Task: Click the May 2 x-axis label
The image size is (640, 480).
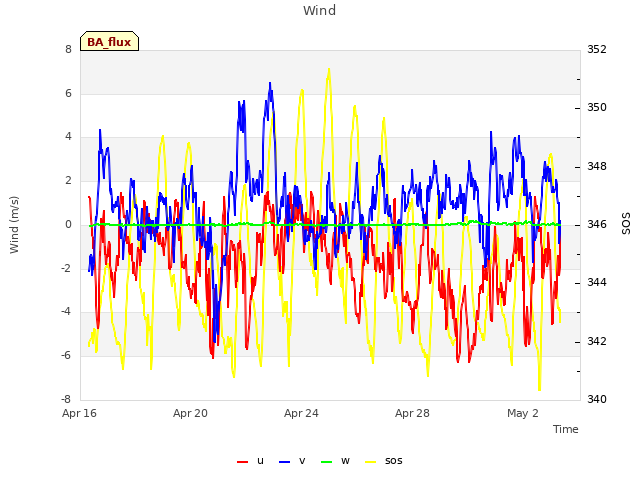Action: click(523, 413)
